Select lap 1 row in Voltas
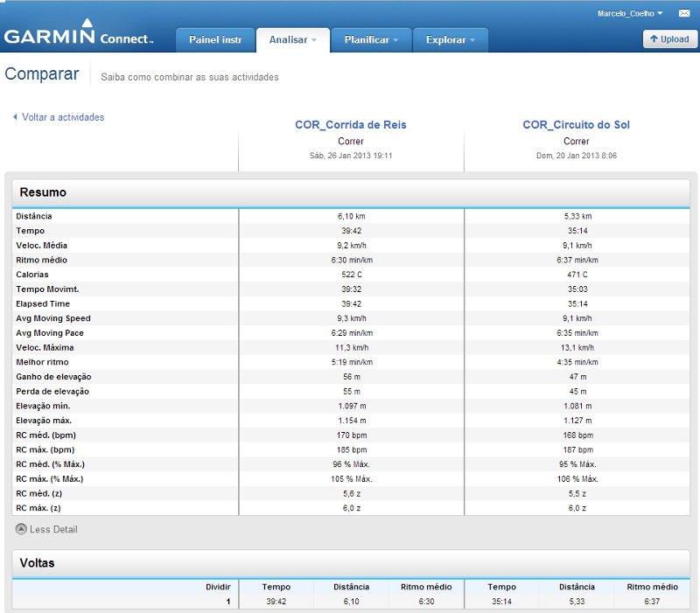700x613 pixels. click(x=227, y=602)
